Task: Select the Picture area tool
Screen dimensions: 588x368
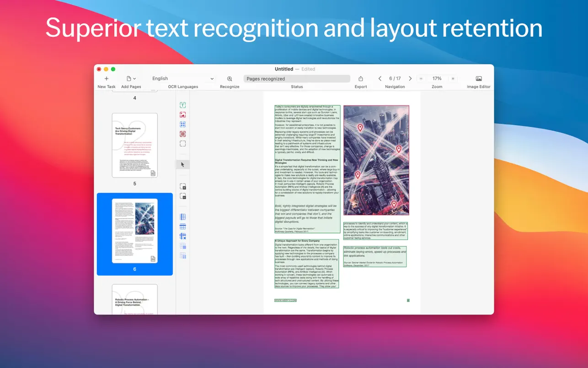Action: pos(182,115)
